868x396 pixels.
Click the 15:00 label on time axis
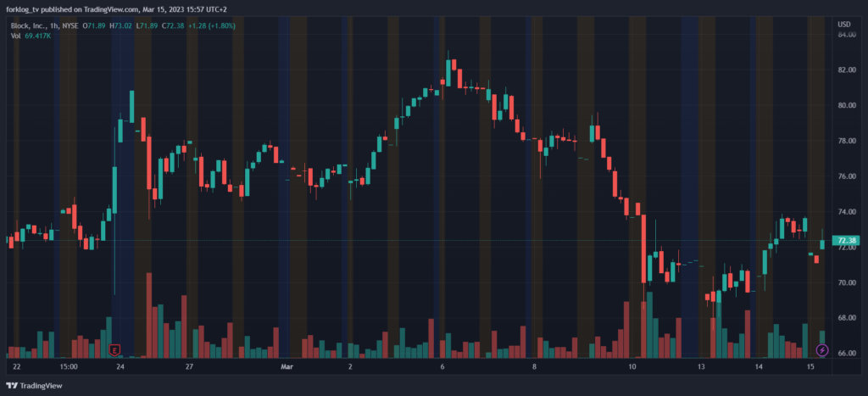coord(70,367)
